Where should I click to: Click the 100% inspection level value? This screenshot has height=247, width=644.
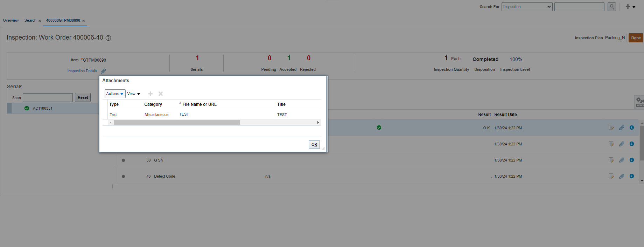pos(516,59)
